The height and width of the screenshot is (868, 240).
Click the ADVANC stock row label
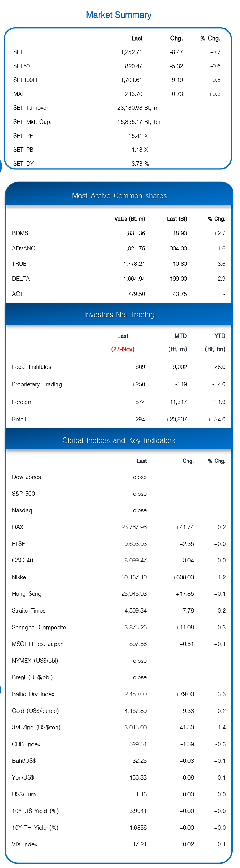pos(23,248)
